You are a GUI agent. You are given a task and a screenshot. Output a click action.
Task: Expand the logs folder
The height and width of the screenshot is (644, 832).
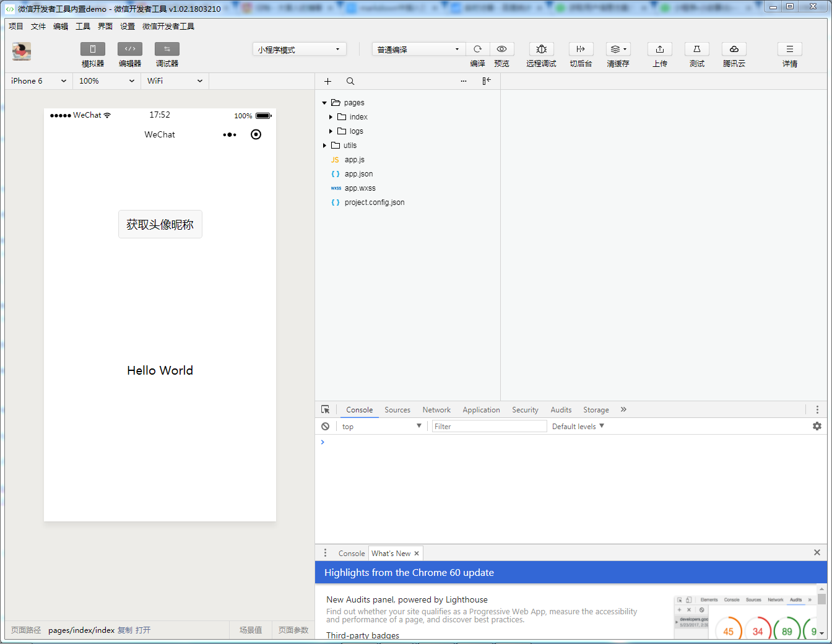(x=331, y=131)
